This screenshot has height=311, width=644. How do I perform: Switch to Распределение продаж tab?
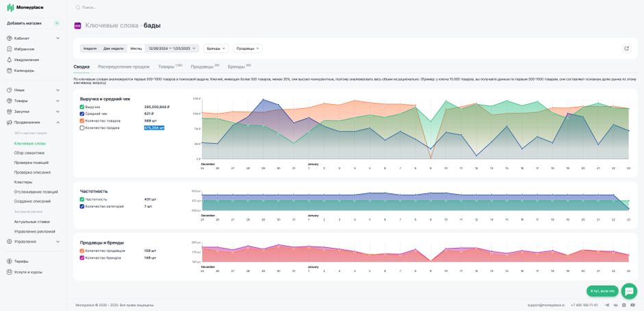click(x=123, y=66)
